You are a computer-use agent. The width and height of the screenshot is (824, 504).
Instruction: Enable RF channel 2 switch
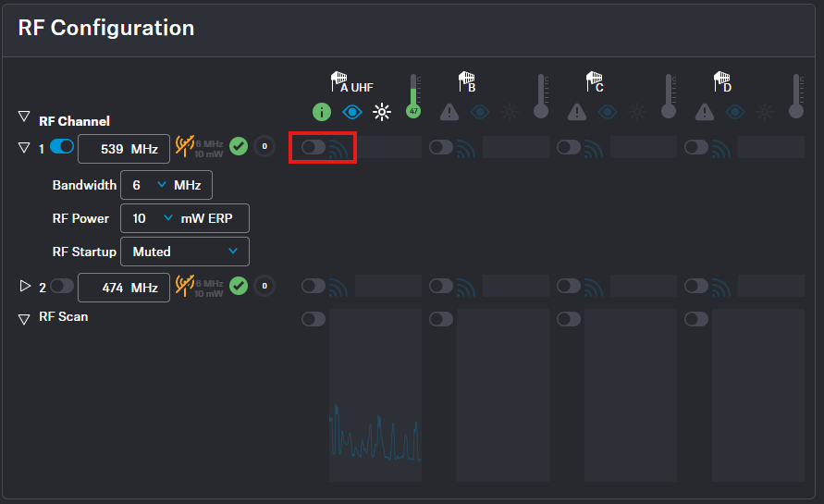click(62, 287)
